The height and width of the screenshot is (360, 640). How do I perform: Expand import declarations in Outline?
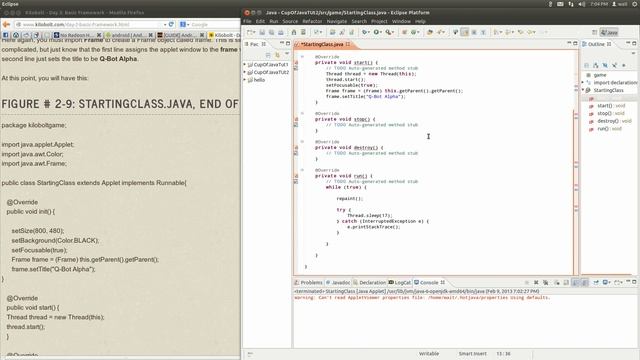click(x=583, y=82)
